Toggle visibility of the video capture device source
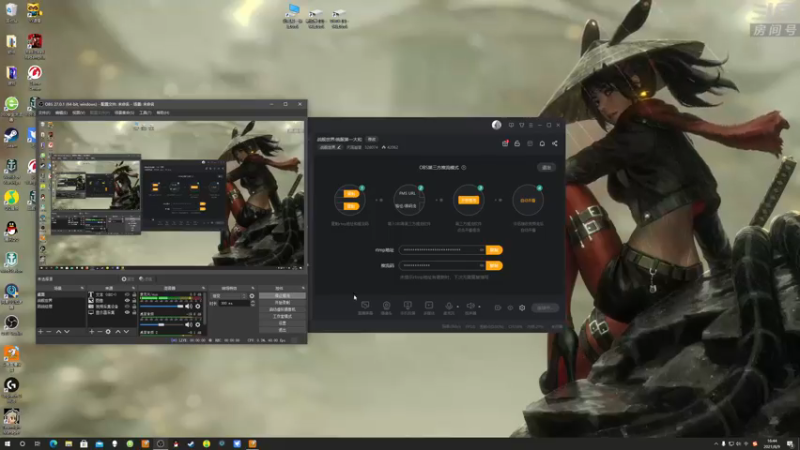Screen dimensions: 800x450 [x=128, y=306]
